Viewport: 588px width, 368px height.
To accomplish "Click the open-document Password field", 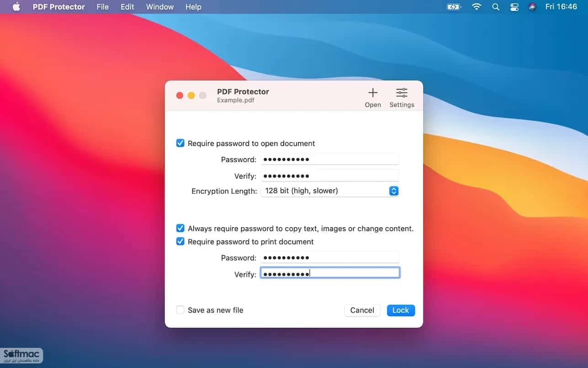I will coord(330,159).
